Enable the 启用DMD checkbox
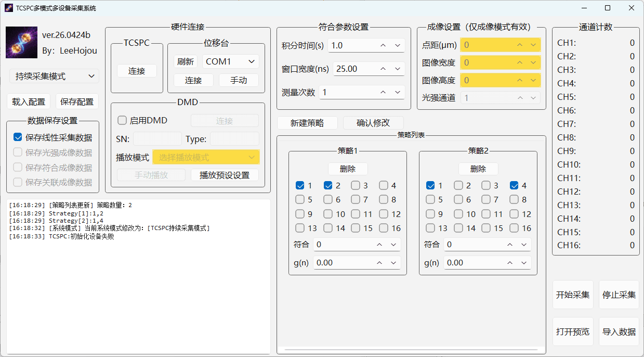Image resolution: width=644 pixels, height=357 pixels. point(122,120)
